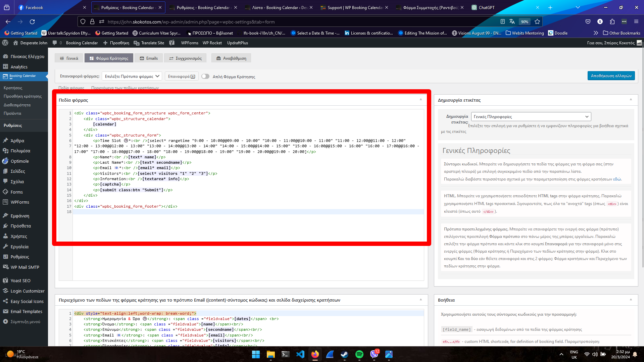Image resolution: width=644 pixels, height=362 pixels.
Task: Show hidden system tray icons
Action: (561, 354)
